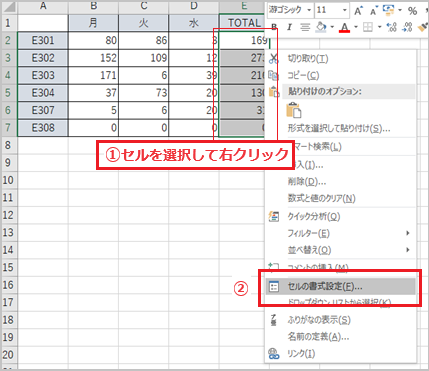Image resolution: width=429 pixels, height=371 pixels.
Task: Toggle bold formatting in mini toolbar
Action: tap(274, 27)
